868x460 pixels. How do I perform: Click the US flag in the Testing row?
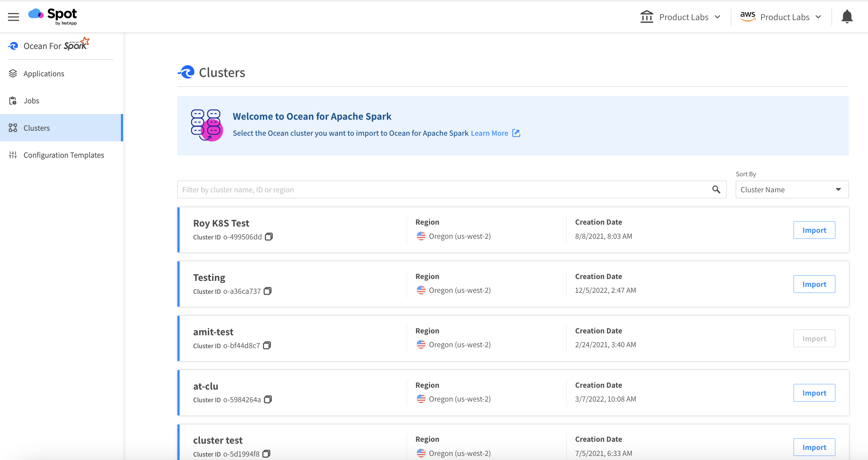[421, 290]
